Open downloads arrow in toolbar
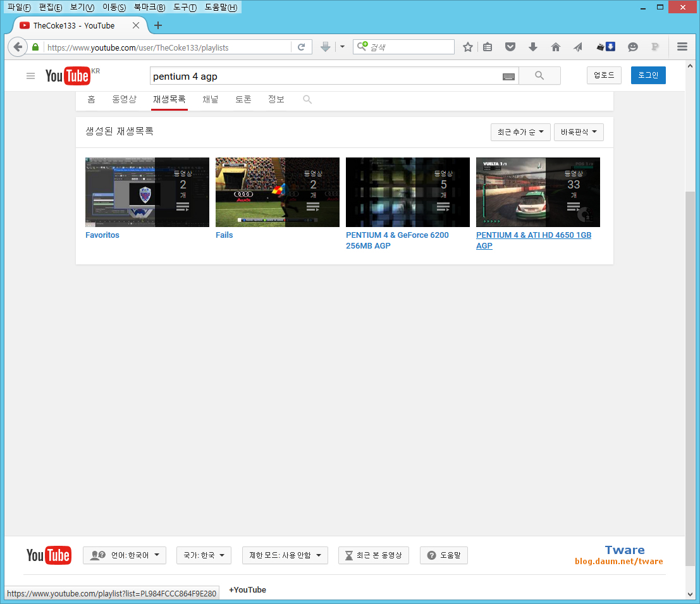The width and height of the screenshot is (700, 604). click(x=532, y=47)
